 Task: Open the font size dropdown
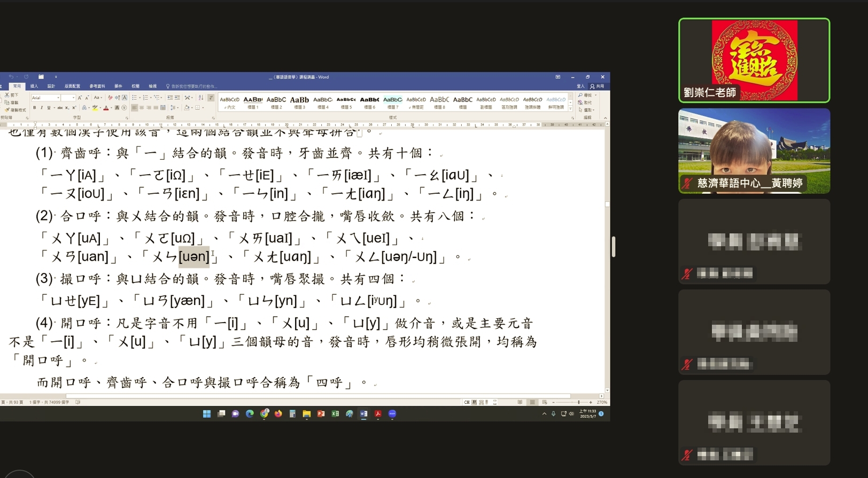pyautogui.click(x=73, y=98)
